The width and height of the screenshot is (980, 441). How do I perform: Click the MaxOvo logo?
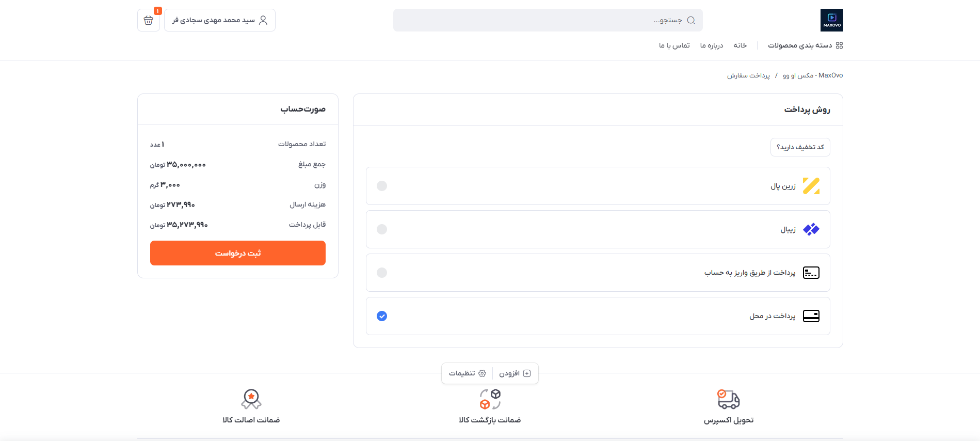(x=831, y=20)
